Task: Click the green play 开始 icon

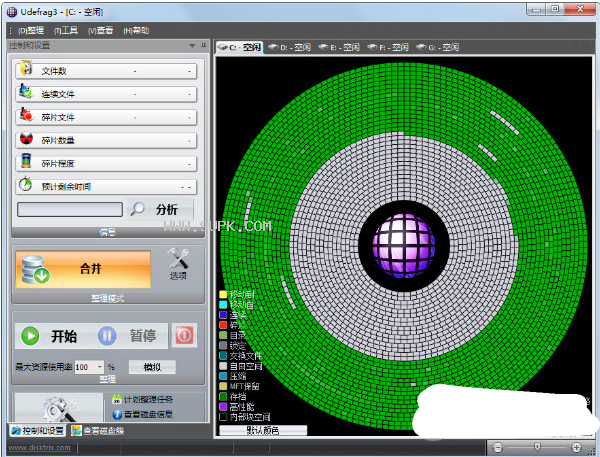Action: coord(31,336)
